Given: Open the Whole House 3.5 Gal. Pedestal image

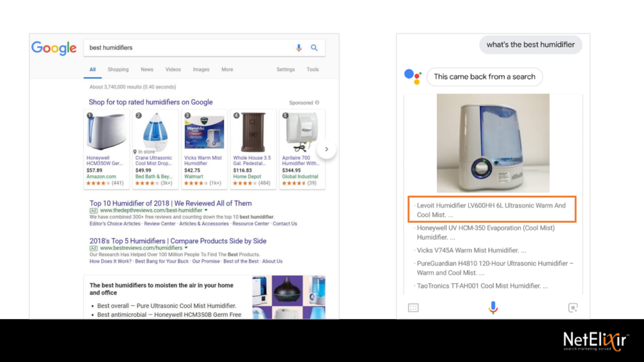Looking at the screenshot, I should 253,132.
